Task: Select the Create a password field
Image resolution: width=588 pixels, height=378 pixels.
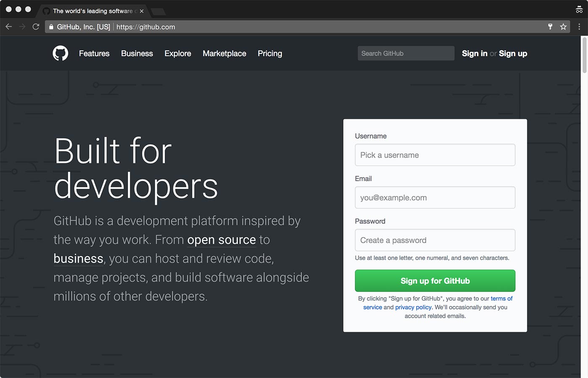Action: (435, 240)
